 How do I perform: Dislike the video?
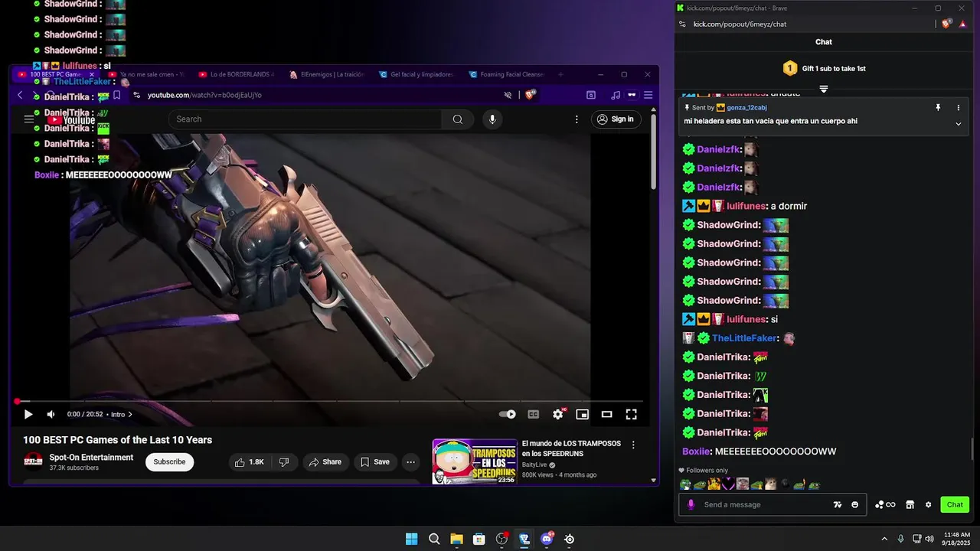(x=284, y=462)
